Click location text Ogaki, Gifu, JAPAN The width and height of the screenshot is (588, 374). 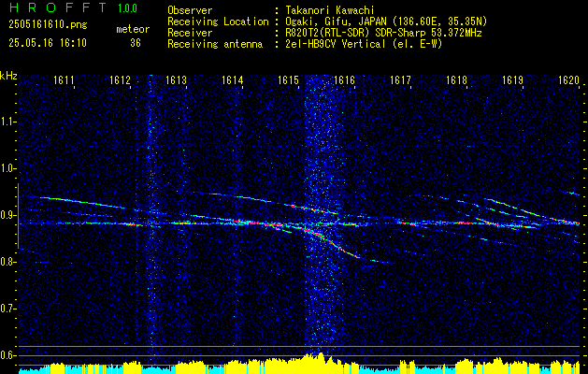click(335, 22)
